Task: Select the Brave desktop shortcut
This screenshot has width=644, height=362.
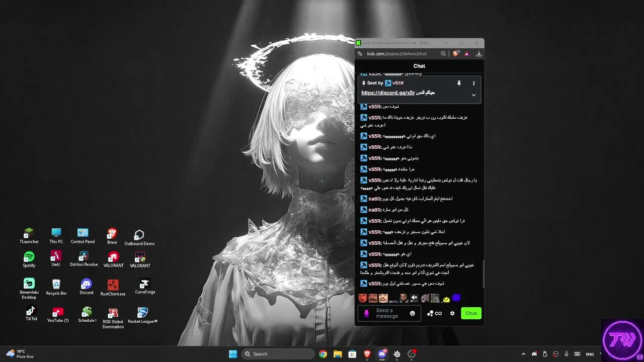Action: point(112,236)
